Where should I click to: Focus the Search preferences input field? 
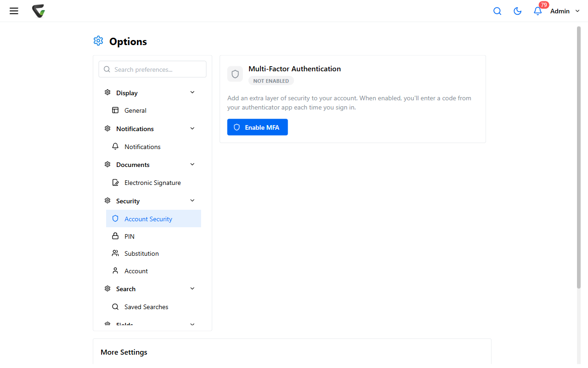tap(153, 69)
